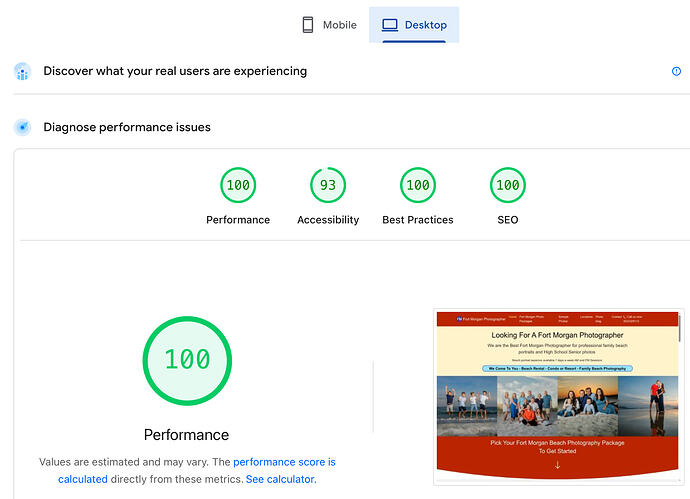Click the large Performance 100 gauge
Image resolution: width=690 pixels, height=499 pixels.
187,361
